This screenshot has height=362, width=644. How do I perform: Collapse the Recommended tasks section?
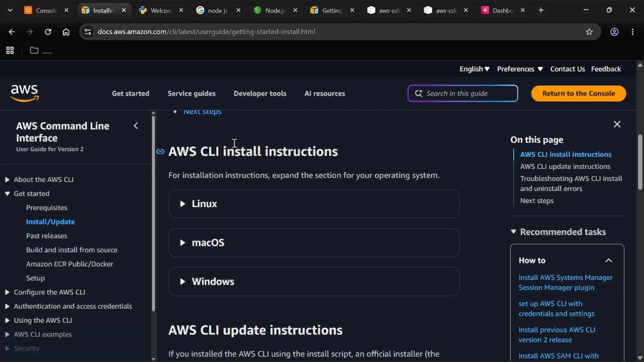point(513,232)
